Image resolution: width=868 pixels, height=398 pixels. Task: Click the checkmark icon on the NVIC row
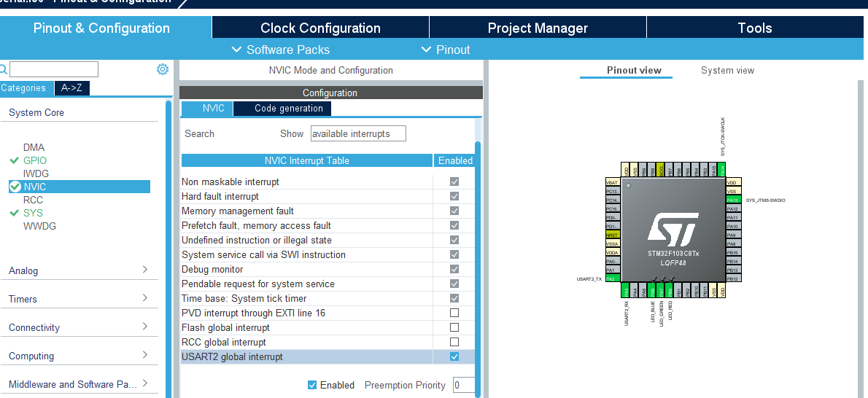tap(15, 187)
